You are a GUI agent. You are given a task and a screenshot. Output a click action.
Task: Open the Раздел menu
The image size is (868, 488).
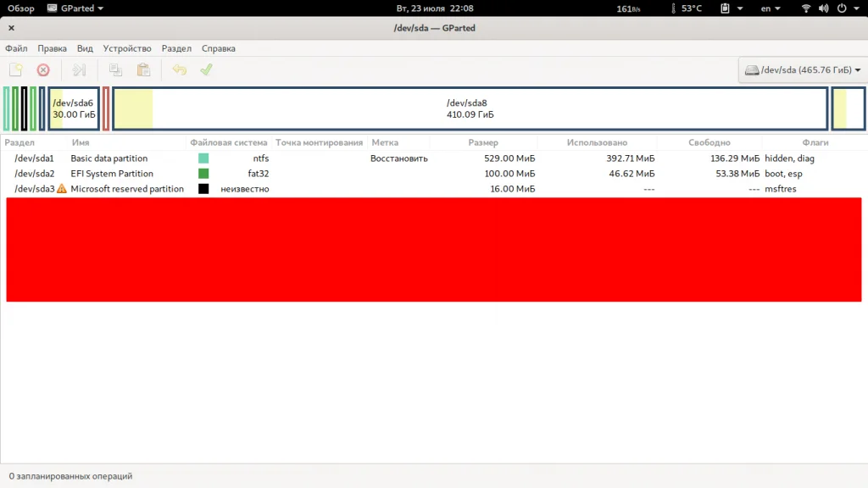pyautogui.click(x=176, y=48)
